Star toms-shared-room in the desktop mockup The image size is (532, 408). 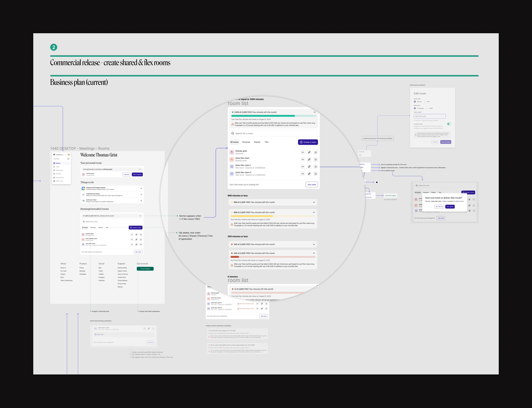[141, 239]
